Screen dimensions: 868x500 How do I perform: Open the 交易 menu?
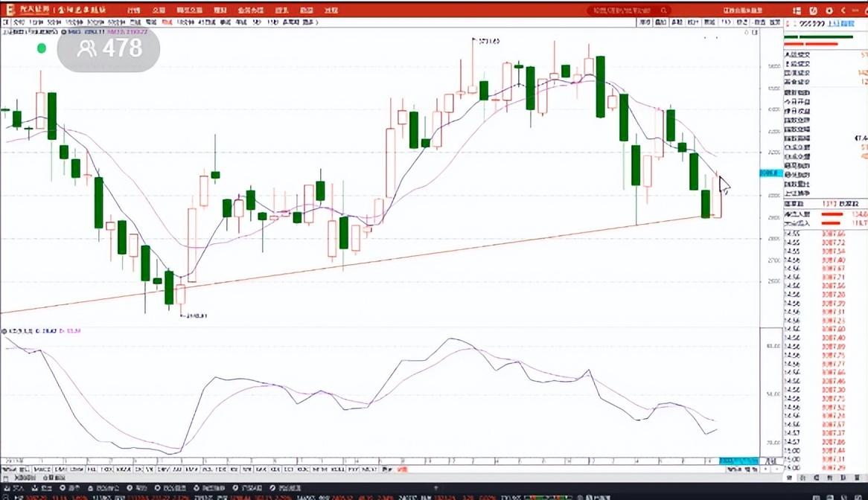(x=159, y=10)
